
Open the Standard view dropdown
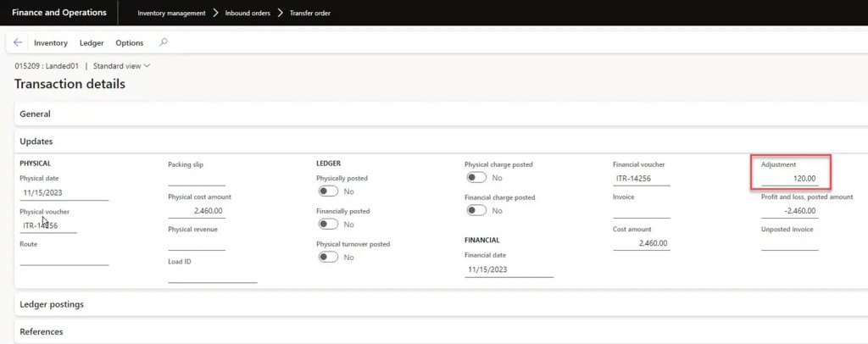[x=121, y=65]
